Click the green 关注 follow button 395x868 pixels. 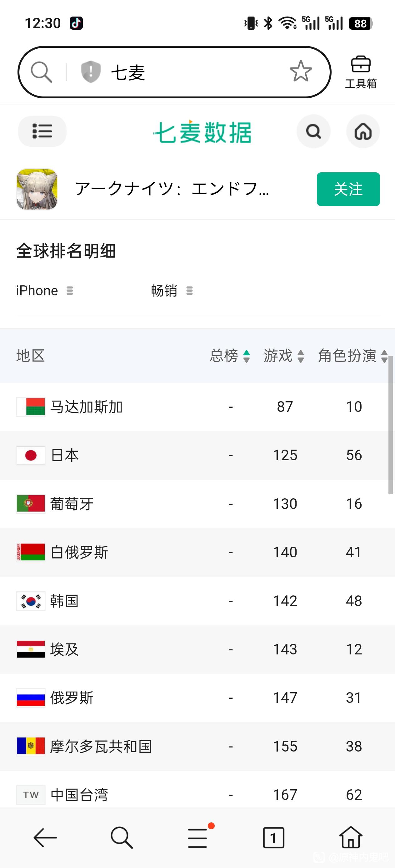(348, 189)
